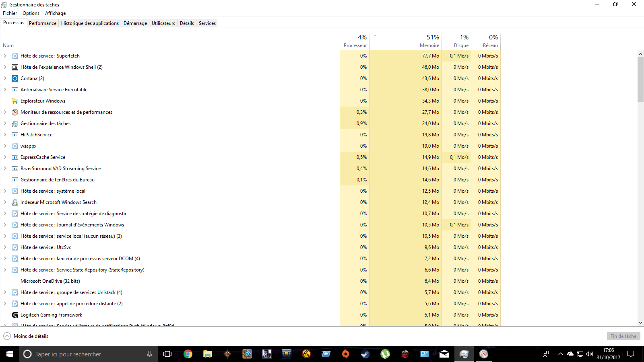Screen dimensions: 644x362
Task: Open the Action Center notifications icon
Action: pos(631,354)
